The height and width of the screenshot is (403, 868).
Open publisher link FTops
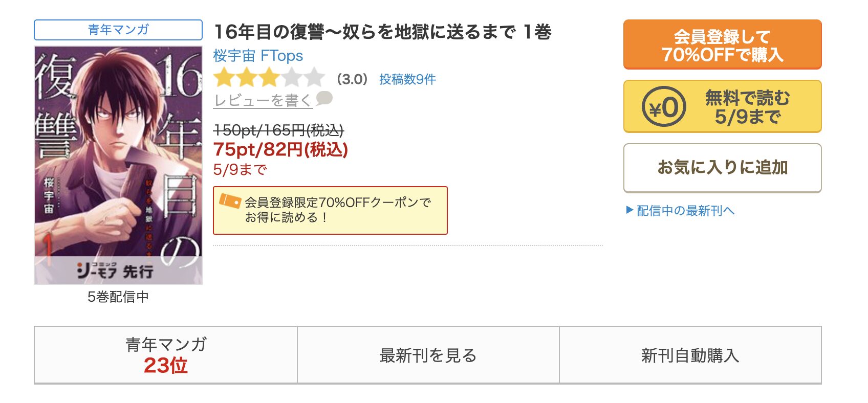tap(281, 55)
